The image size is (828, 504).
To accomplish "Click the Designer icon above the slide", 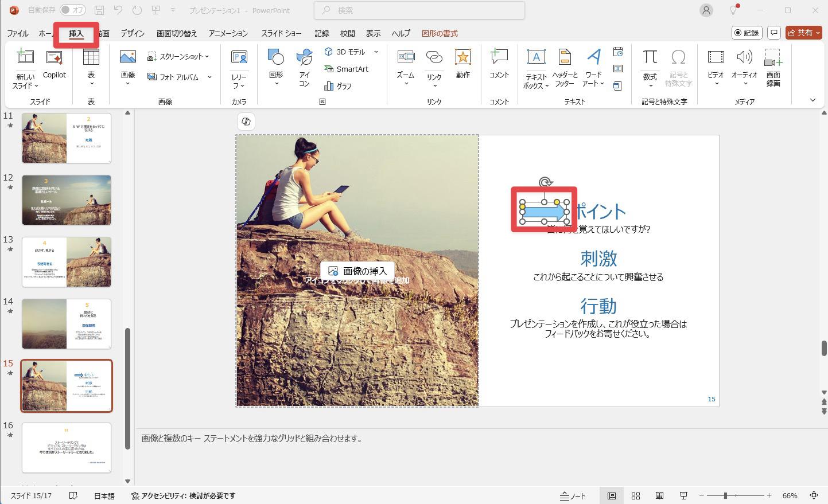I will tap(246, 122).
